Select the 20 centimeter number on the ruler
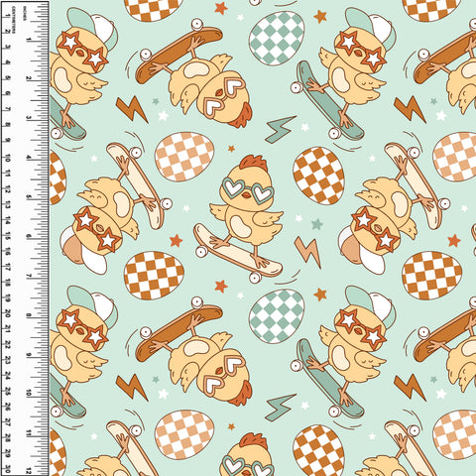 tap(7, 313)
